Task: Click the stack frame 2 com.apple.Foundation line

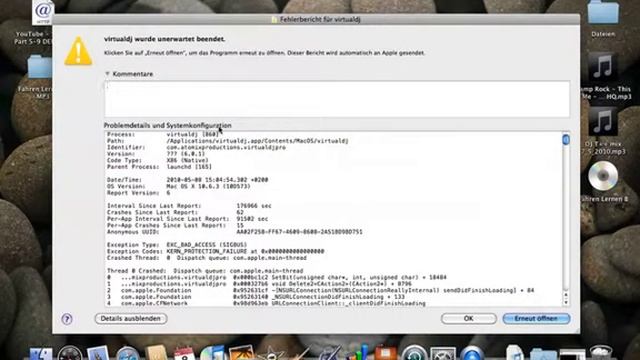Action: (320, 290)
